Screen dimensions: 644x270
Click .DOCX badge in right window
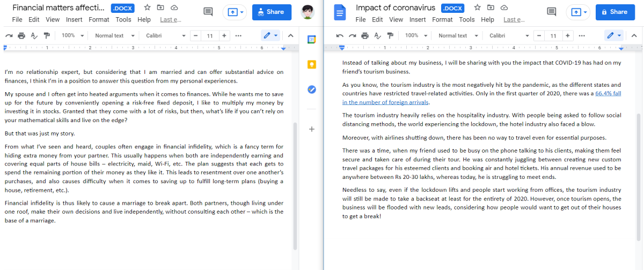coord(454,9)
